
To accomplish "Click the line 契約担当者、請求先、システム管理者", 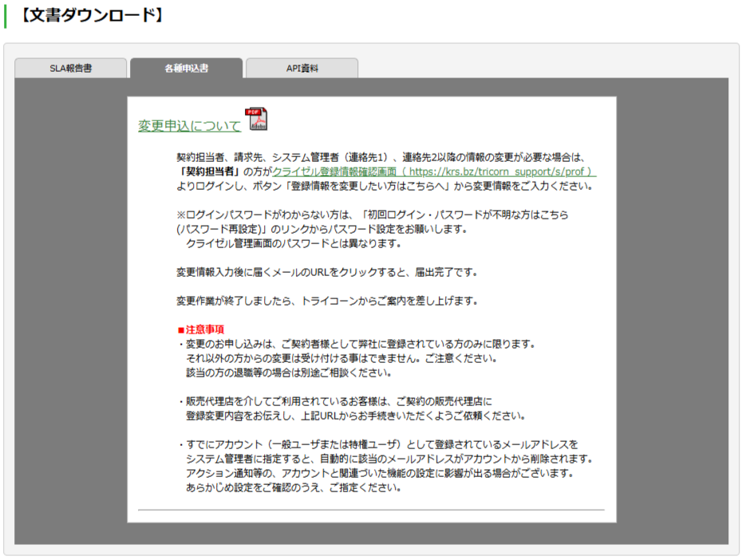I will [381, 157].
